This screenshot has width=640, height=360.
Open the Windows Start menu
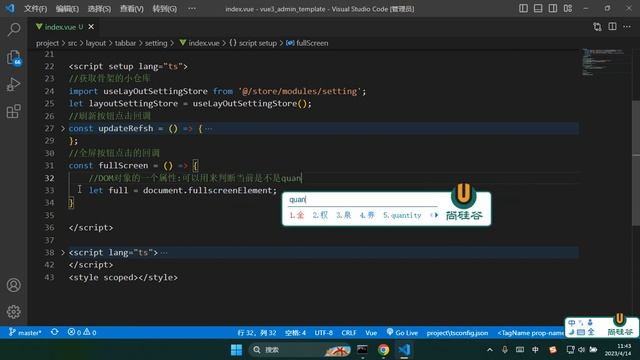[236, 350]
